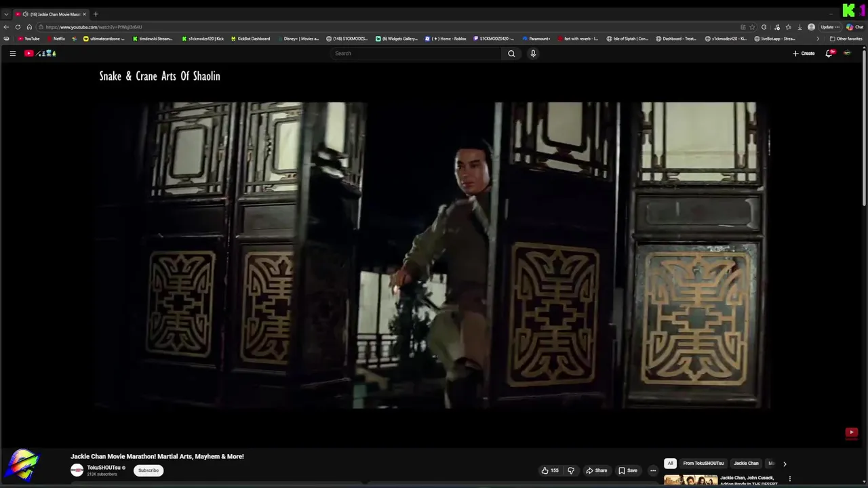This screenshot has width=868, height=488.
Task: Open the Widgets Gallery bookmark
Action: [x=397, y=39]
